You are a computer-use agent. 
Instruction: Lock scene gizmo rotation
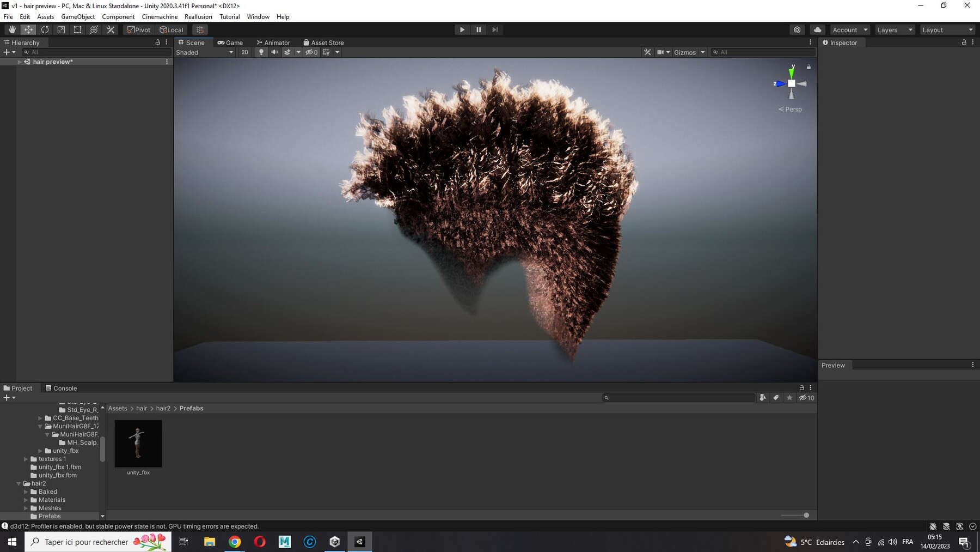[808, 67]
